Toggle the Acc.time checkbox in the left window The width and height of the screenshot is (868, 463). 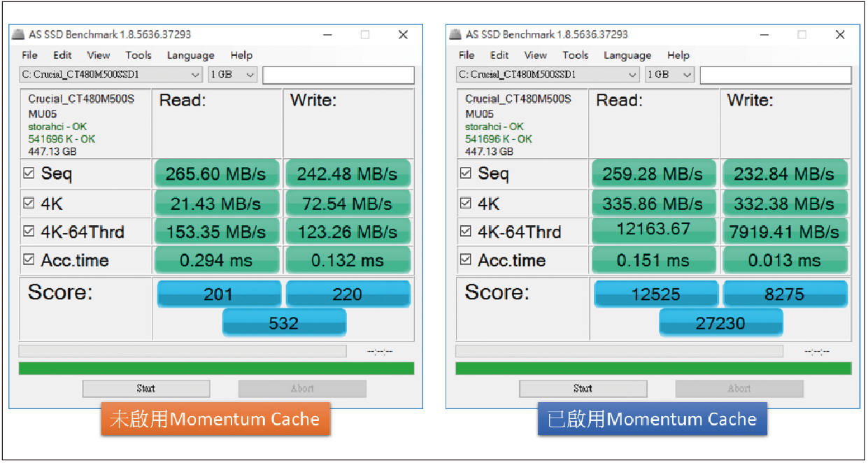tap(29, 259)
